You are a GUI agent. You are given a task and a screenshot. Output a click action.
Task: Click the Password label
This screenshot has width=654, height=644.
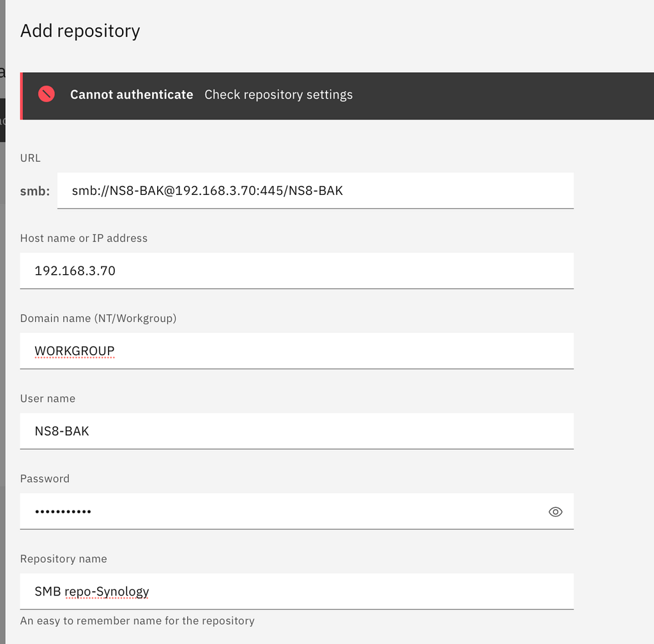click(44, 478)
